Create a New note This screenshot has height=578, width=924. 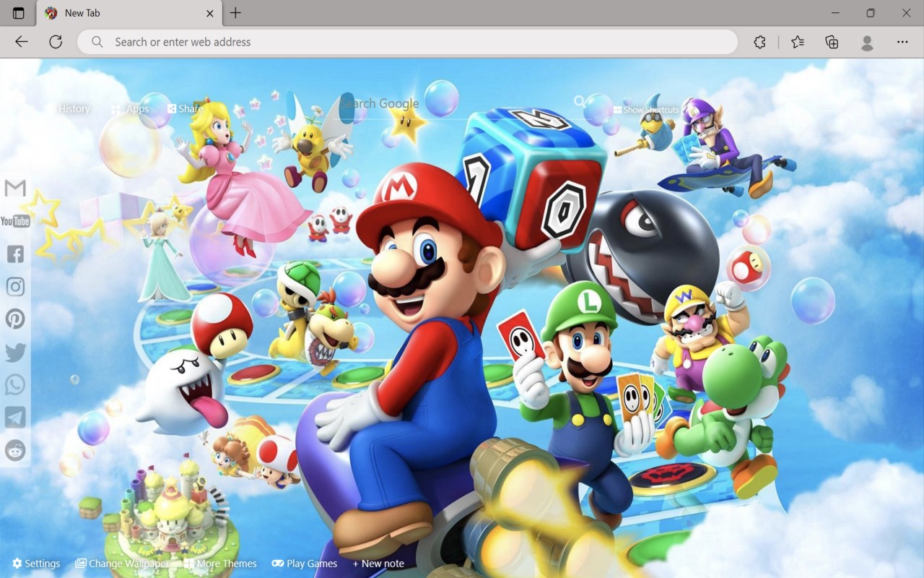[378, 564]
